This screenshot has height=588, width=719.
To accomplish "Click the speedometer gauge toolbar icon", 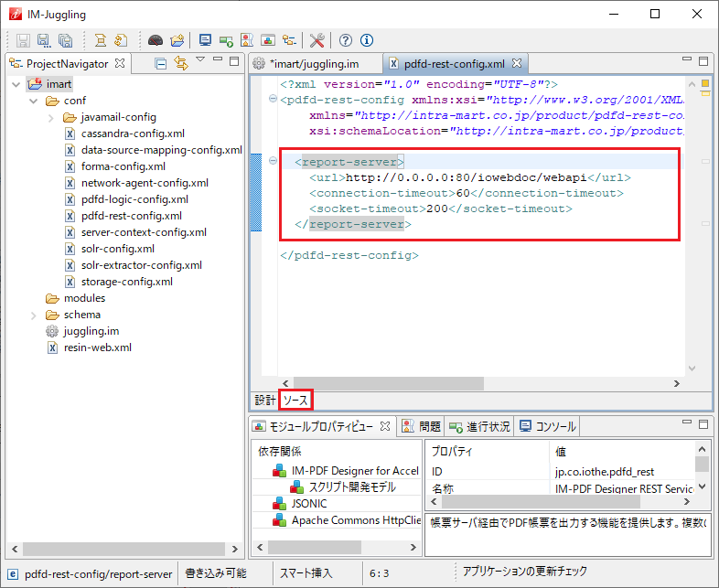I will point(155,40).
